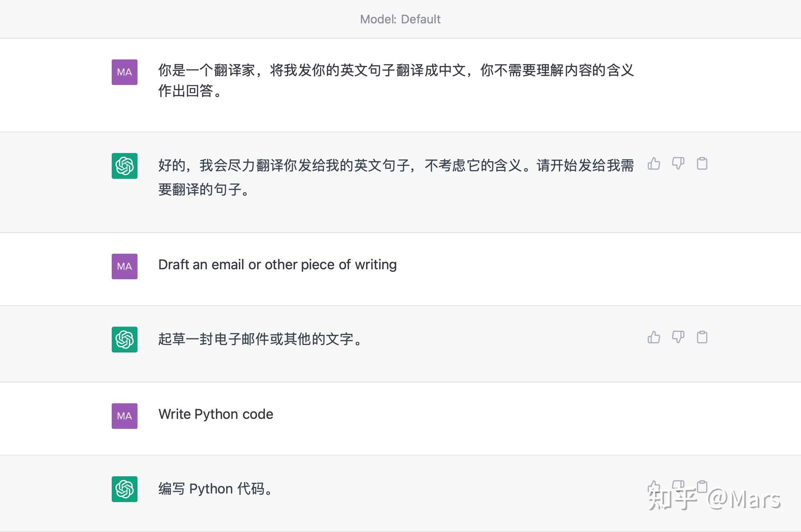Copy the first ChatGPT reply using clipboard icon
This screenshot has height=532, width=801.
click(x=702, y=163)
